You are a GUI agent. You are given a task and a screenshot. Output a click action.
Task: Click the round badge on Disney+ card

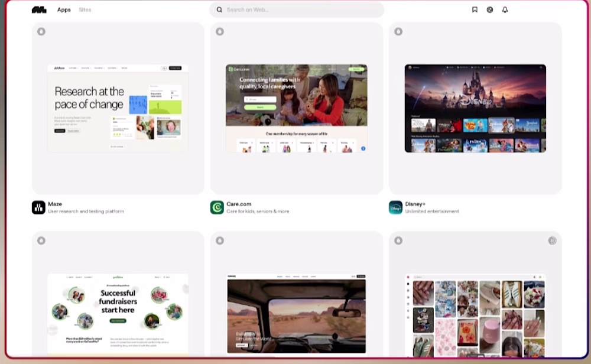[398, 32]
